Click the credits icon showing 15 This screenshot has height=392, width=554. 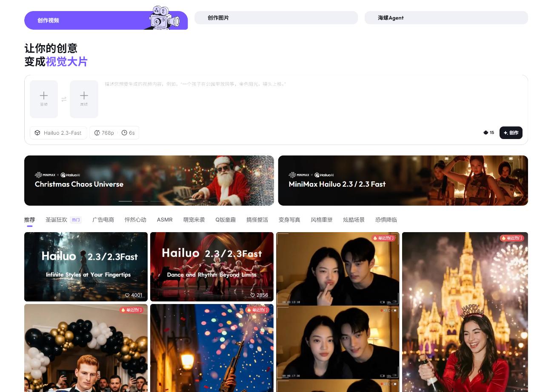click(x=486, y=133)
